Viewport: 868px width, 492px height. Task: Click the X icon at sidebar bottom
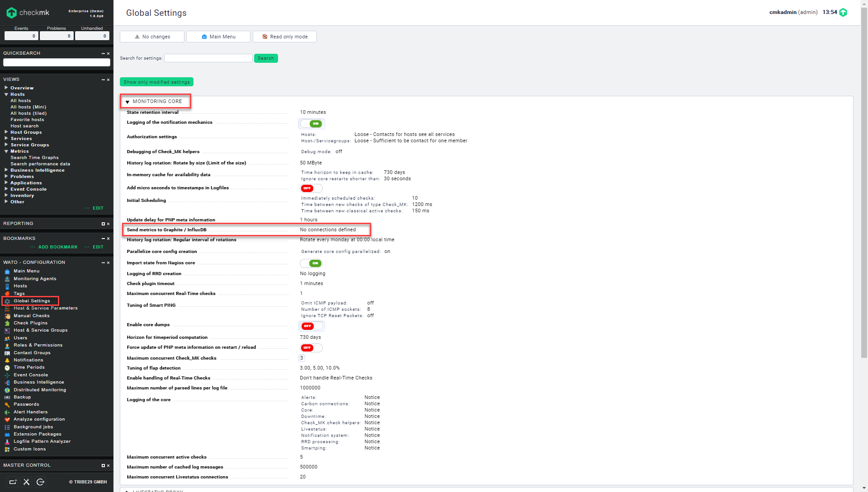pyautogui.click(x=27, y=482)
